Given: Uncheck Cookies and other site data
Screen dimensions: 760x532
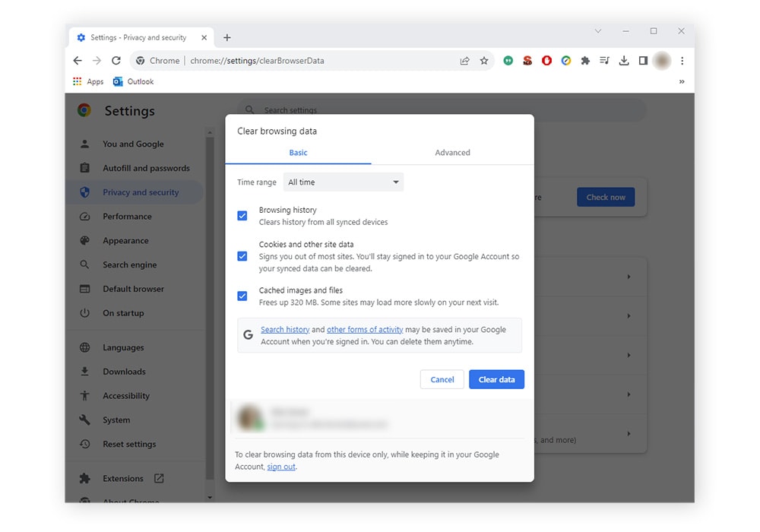Looking at the screenshot, I should 242,256.
